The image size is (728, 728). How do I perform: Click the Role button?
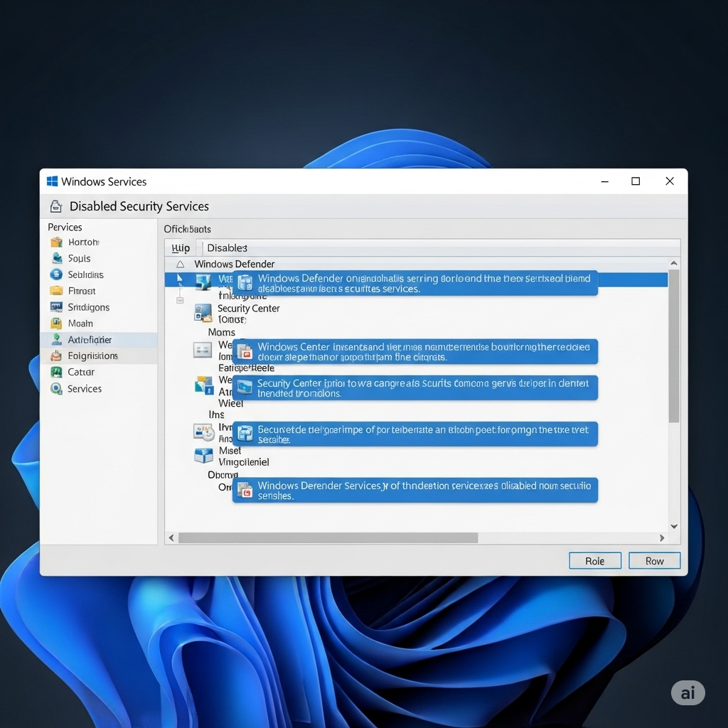click(595, 561)
